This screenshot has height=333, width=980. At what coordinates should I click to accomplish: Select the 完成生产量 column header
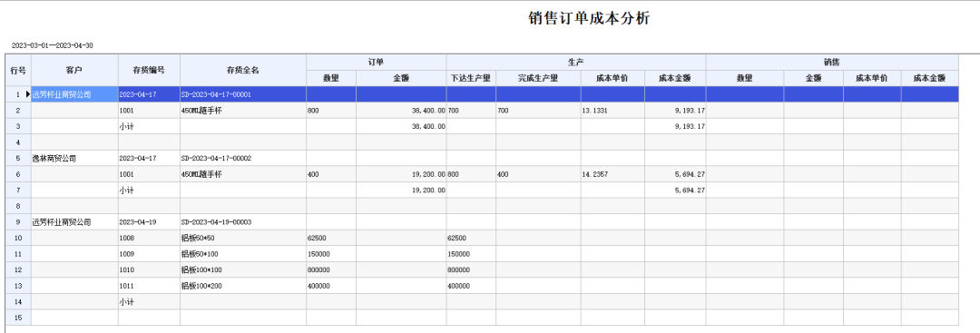[x=538, y=78]
